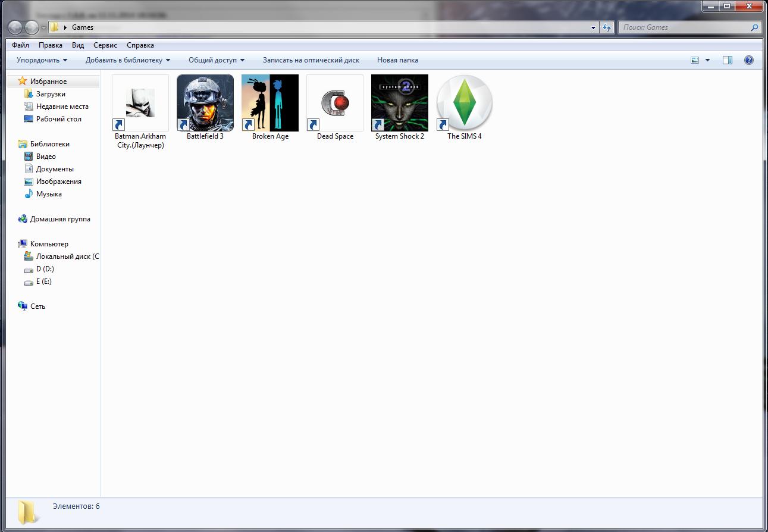Open the Музыка library
Screen dimensions: 768x532
(49, 194)
